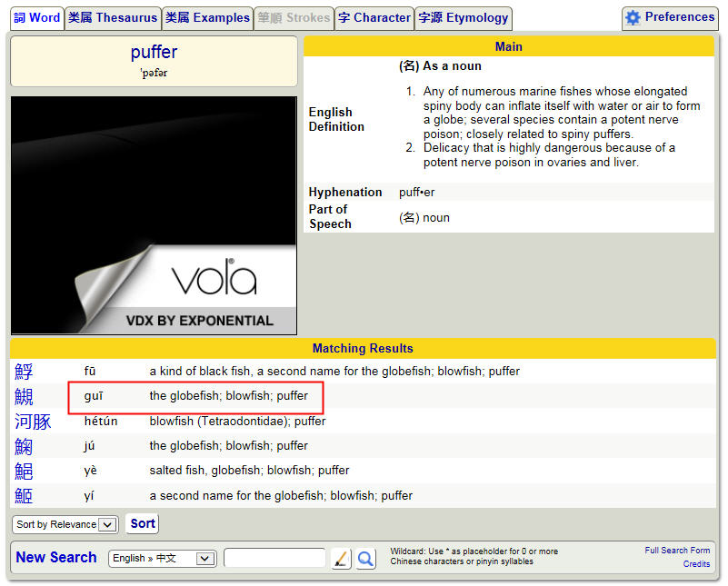Expand the English » 中文 language dropdown
Image resolution: width=728 pixels, height=586 pixels.
click(x=162, y=559)
